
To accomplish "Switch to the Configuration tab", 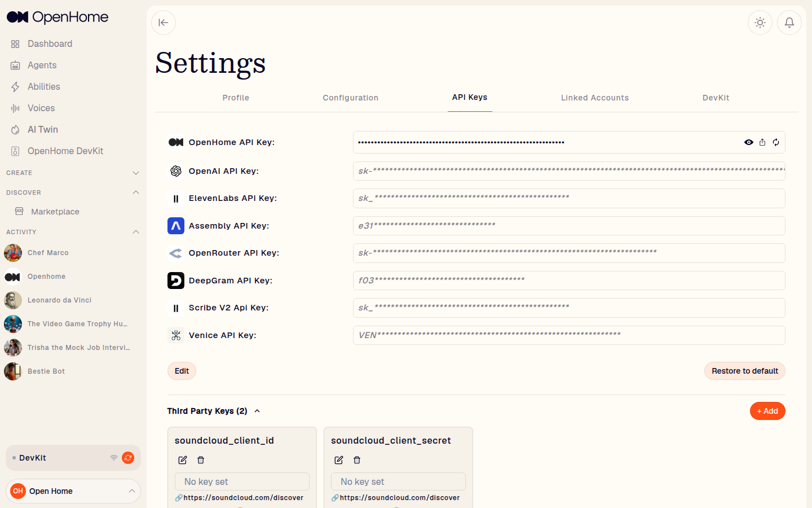I will (x=351, y=98).
